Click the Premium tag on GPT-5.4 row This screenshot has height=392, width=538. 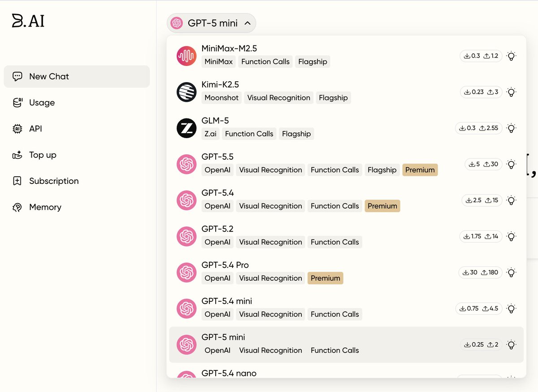click(x=382, y=206)
